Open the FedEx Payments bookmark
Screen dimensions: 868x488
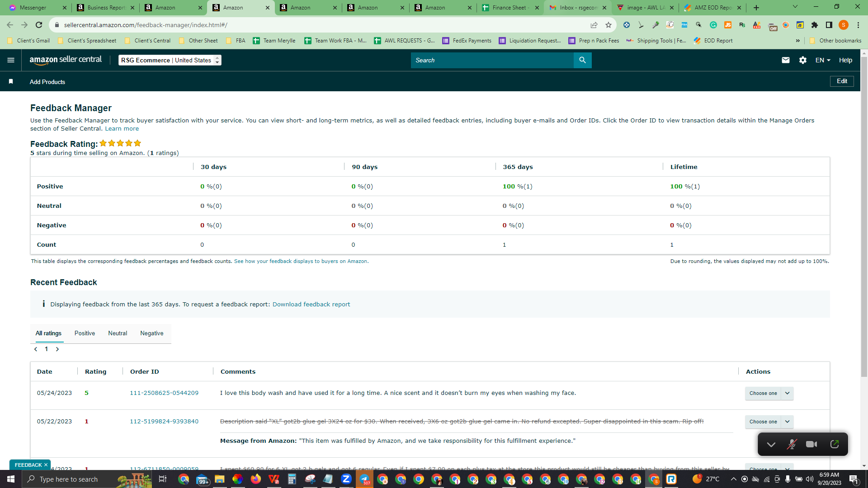click(467, 41)
